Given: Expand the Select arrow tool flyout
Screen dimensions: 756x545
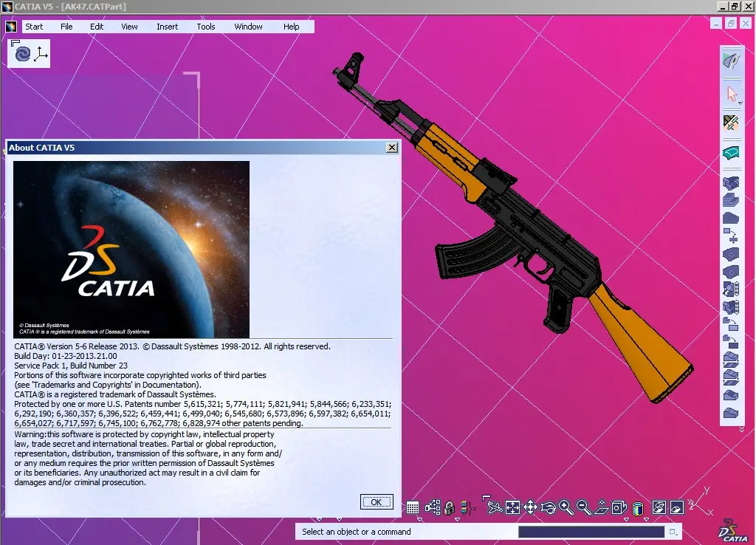Looking at the screenshot, I should click(740, 103).
